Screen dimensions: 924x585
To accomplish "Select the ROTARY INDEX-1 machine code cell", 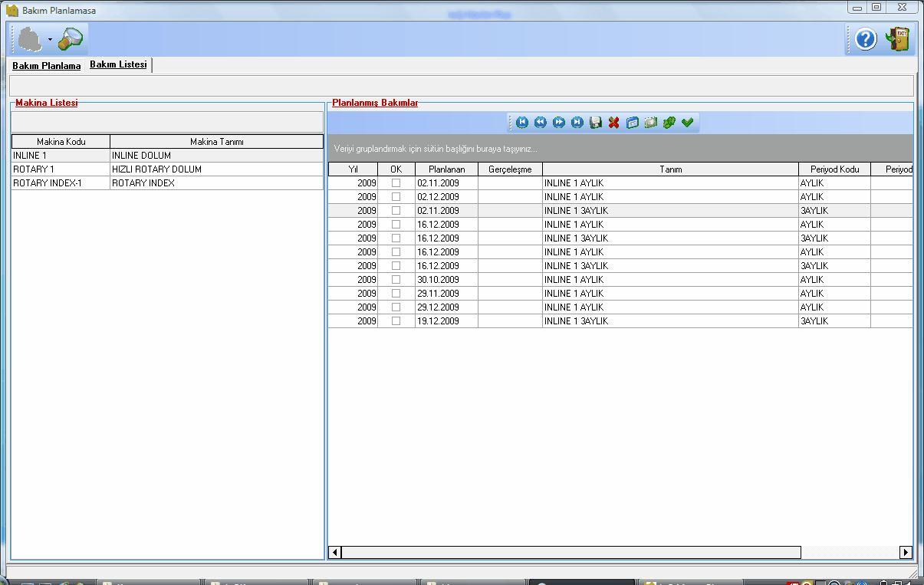I will [x=61, y=183].
